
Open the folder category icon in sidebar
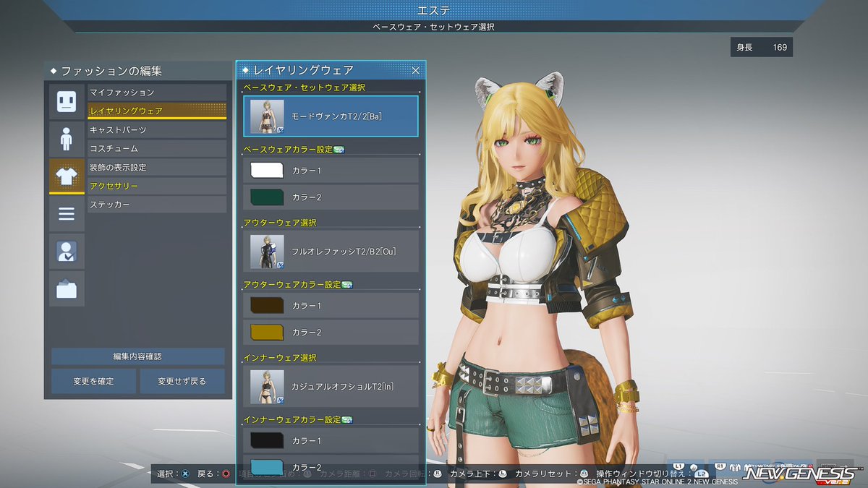pyautogui.click(x=67, y=288)
